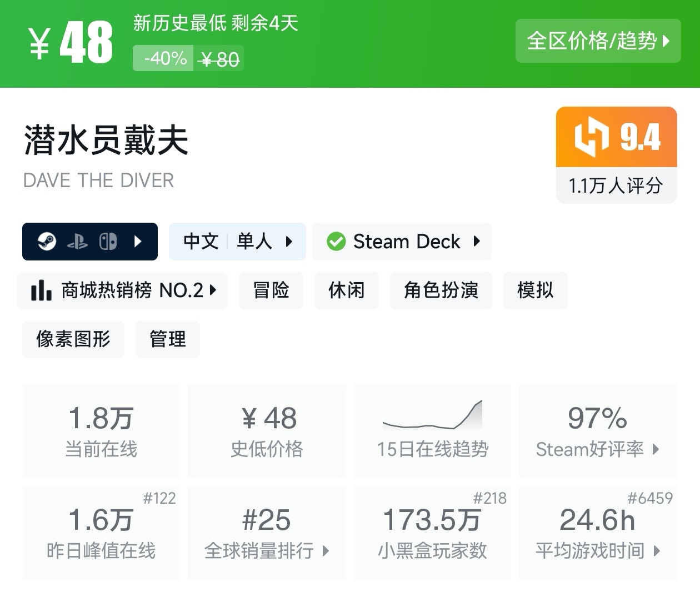Click the green Steam Deck verified checkmark
The image size is (700, 592).
point(336,242)
